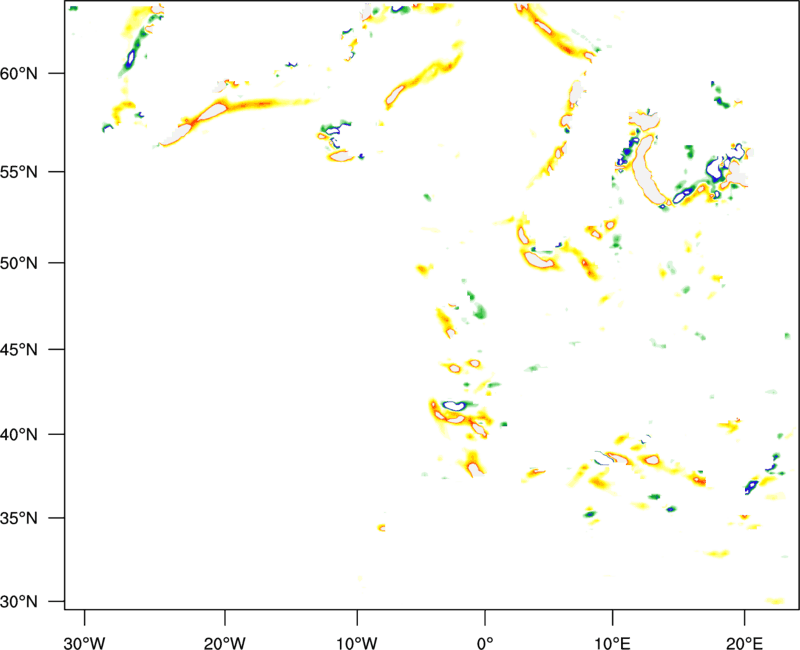Click the 55°N latitude axis label
Viewport: 800px width, 650px height.
(19, 172)
